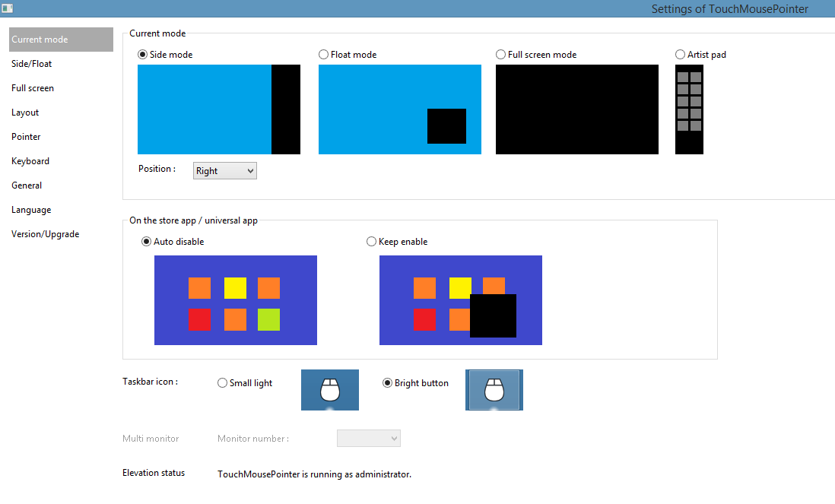Viewport: 835px width, 504px height.
Task: Open the Monitor number dropdown
Action: pos(369,439)
